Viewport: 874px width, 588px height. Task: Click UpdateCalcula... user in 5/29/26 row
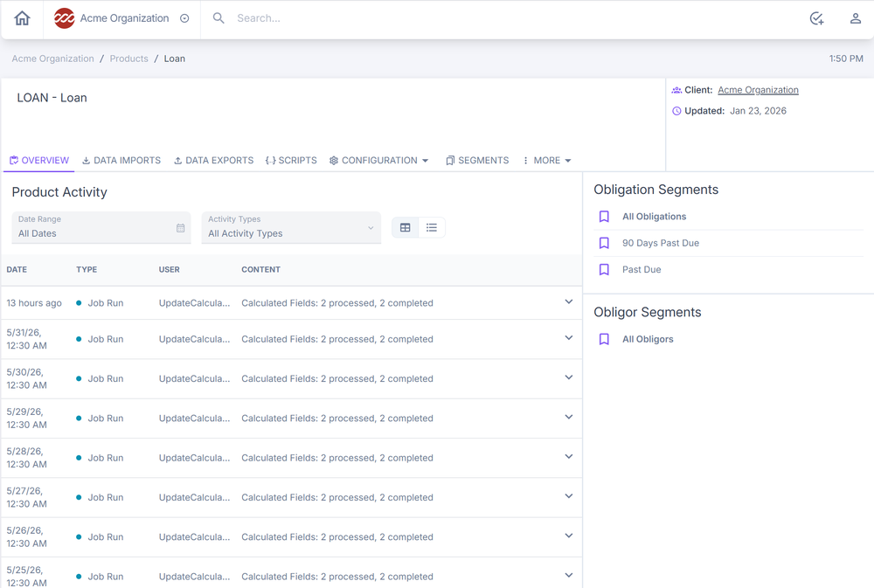(195, 418)
